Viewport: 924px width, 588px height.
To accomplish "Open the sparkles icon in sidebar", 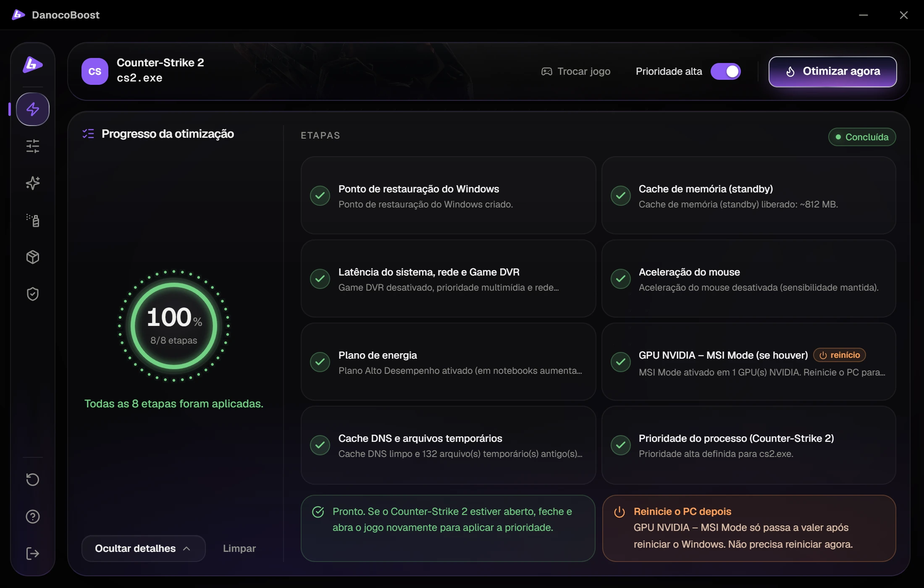I will click(33, 183).
